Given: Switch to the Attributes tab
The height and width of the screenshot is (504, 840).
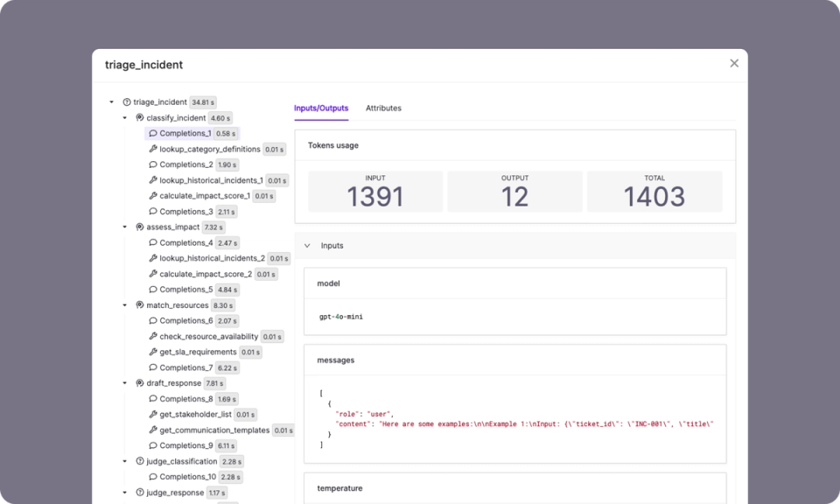Looking at the screenshot, I should (383, 108).
